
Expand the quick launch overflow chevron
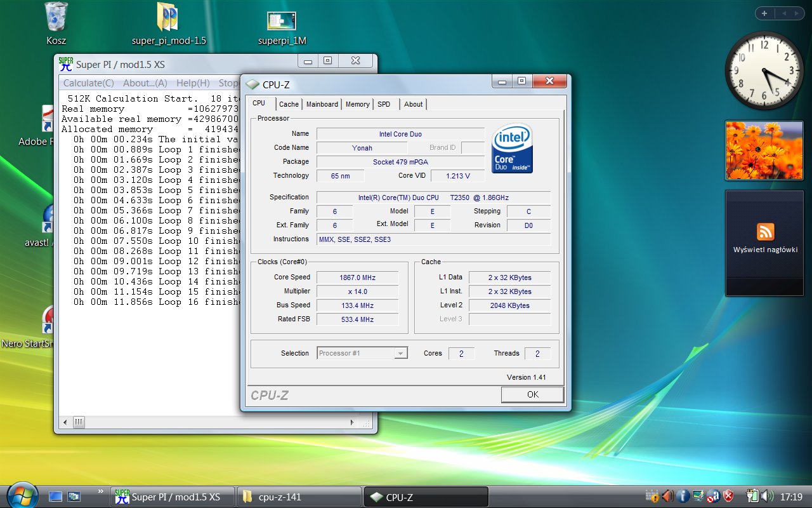click(100, 491)
